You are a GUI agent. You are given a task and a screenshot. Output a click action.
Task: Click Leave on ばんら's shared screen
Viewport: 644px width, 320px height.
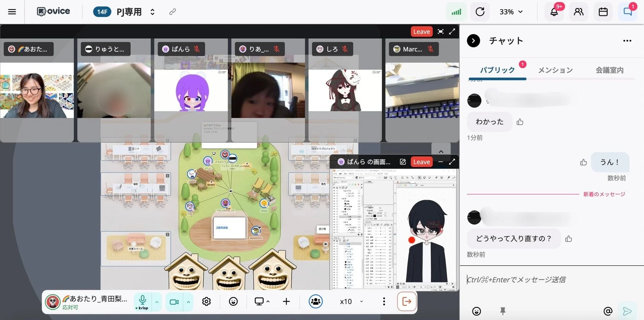(422, 162)
